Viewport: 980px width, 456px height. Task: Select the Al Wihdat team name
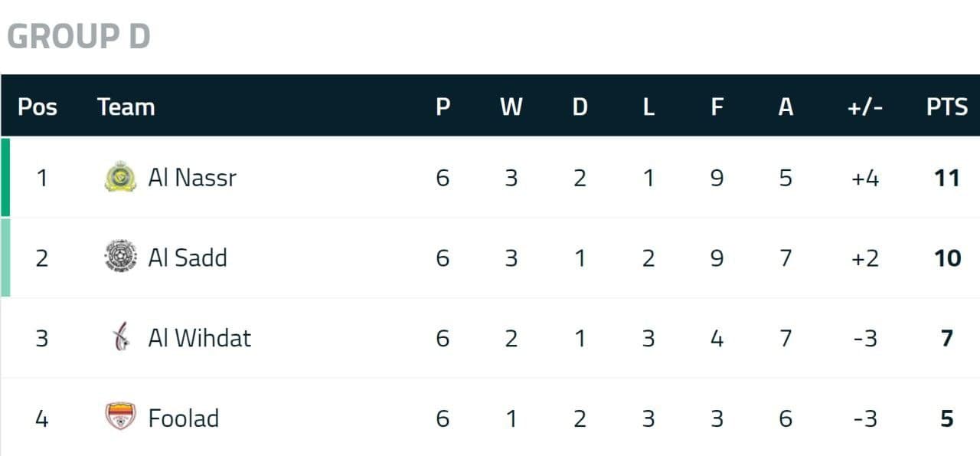tap(199, 338)
